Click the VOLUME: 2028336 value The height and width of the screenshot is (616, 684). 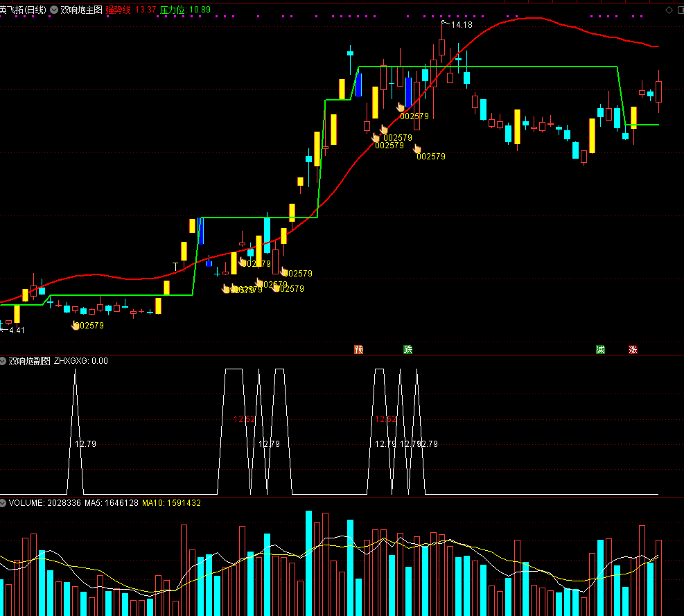pos(45,502)
